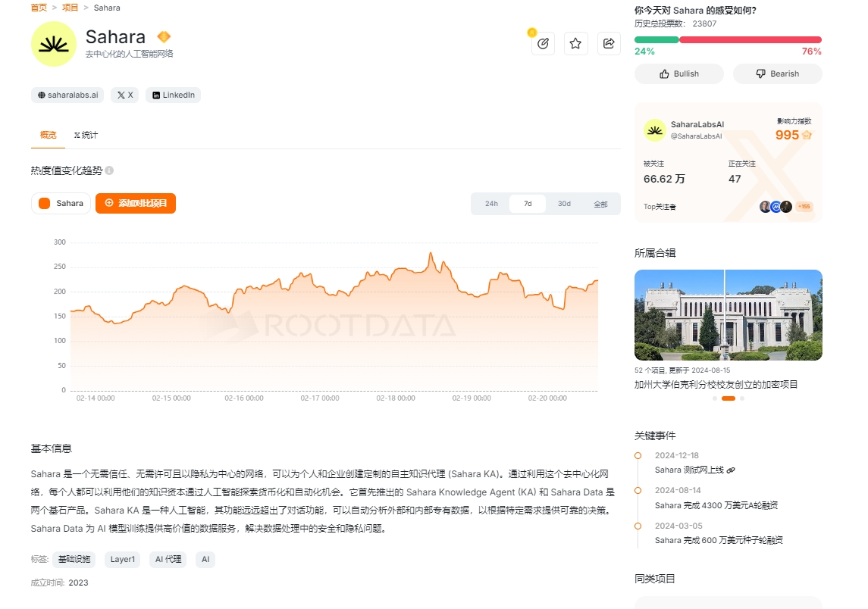The image size is (868, 609).
Task: Open the X social link
Action: coord(125,95)
